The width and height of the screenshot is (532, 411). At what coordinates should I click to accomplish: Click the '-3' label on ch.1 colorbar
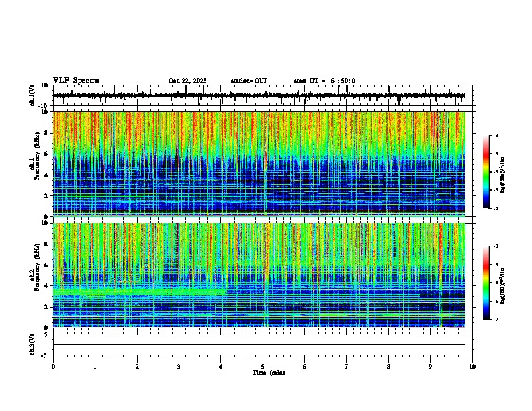coord(495,136)
